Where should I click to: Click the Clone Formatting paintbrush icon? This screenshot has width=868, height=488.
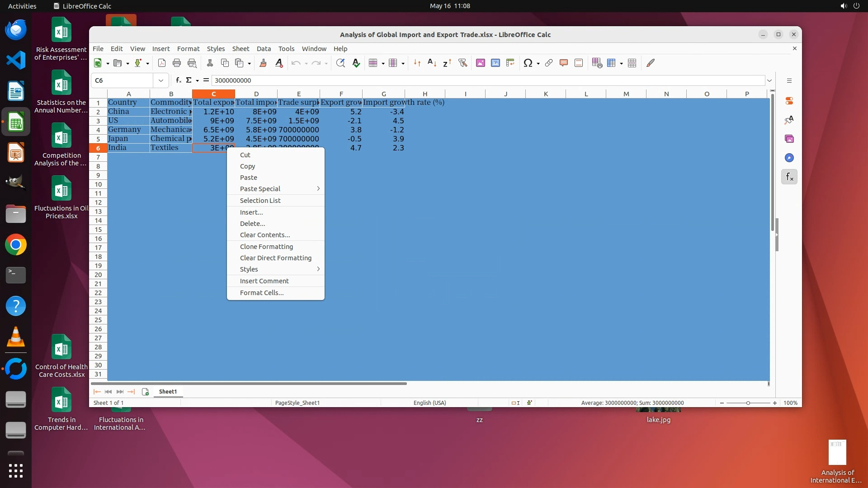(263, 63)
